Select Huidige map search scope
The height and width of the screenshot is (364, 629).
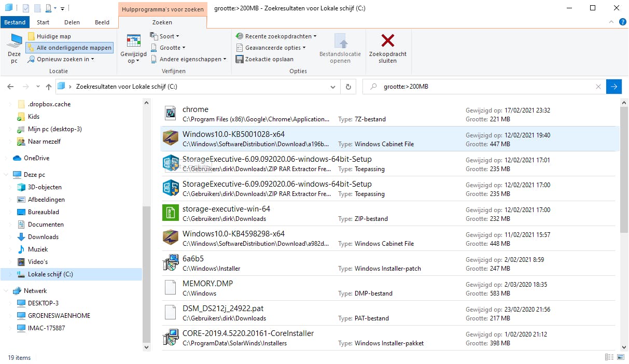tap(53, 36)
